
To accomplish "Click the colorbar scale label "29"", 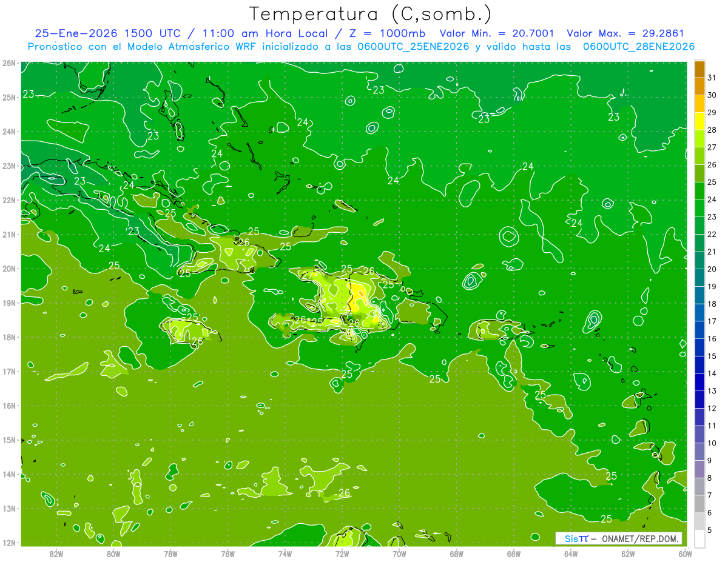I will (712, 113).
